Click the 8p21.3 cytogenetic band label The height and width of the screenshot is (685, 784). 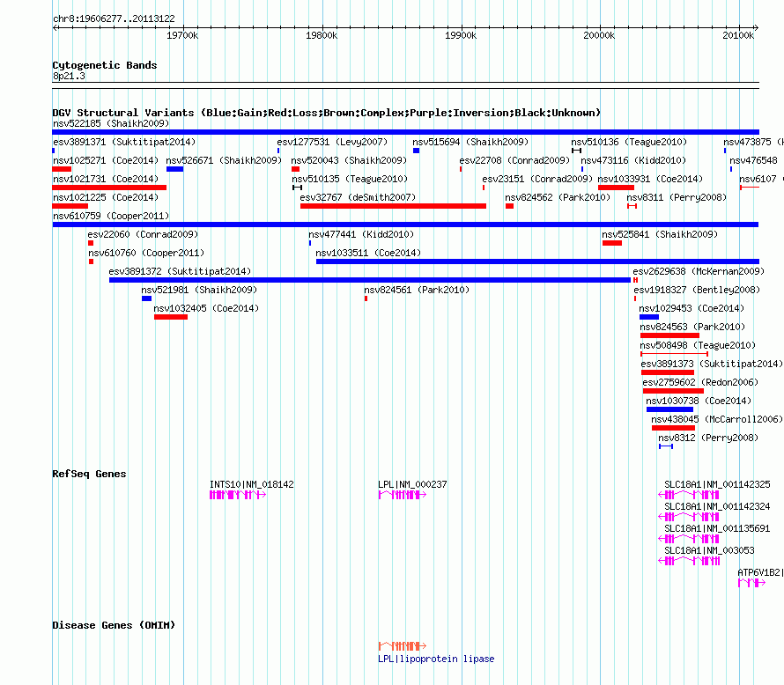69,76
